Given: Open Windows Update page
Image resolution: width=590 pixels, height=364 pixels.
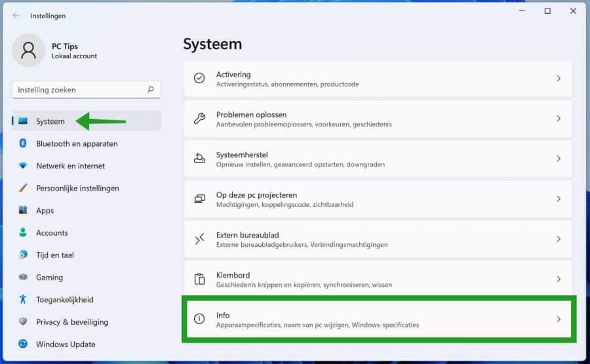Looking at the screenshot, I should click(86, 344).
